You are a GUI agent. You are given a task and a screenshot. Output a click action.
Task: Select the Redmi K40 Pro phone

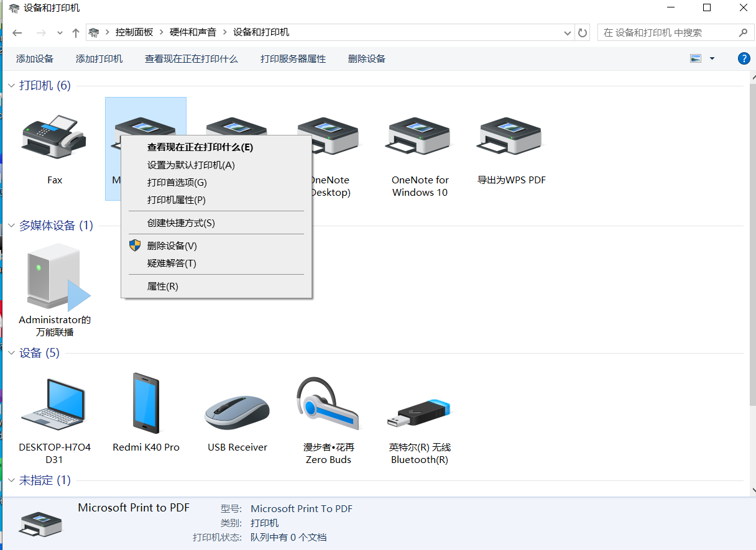pos(146,404)
